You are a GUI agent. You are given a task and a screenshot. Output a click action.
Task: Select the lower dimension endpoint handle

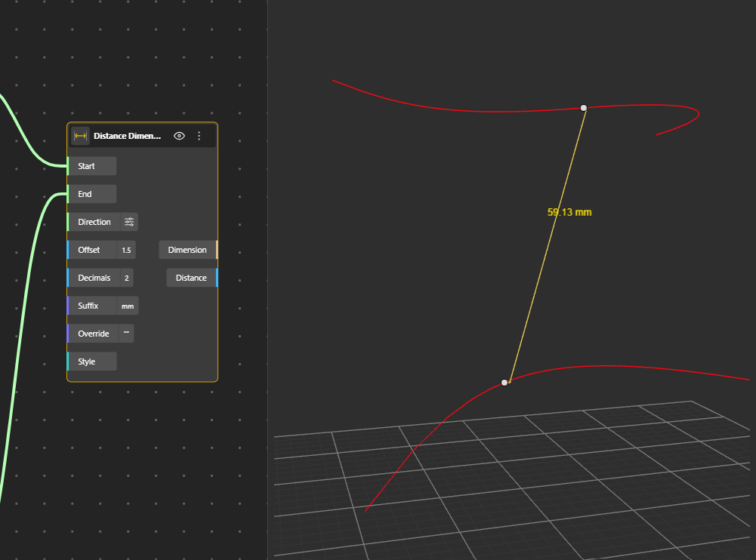pos(505,383)
